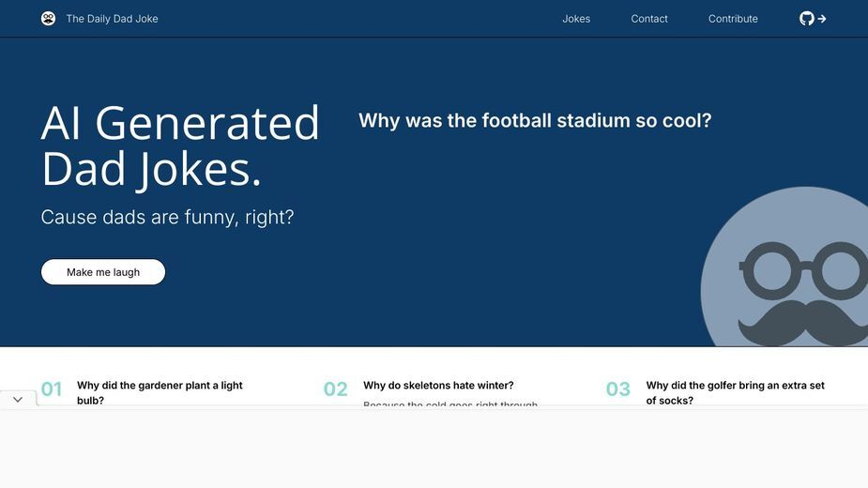The width and height of the screenshot is (868, 488).
Task: Collapse panel with the down chevron
Action: (18, 400)
